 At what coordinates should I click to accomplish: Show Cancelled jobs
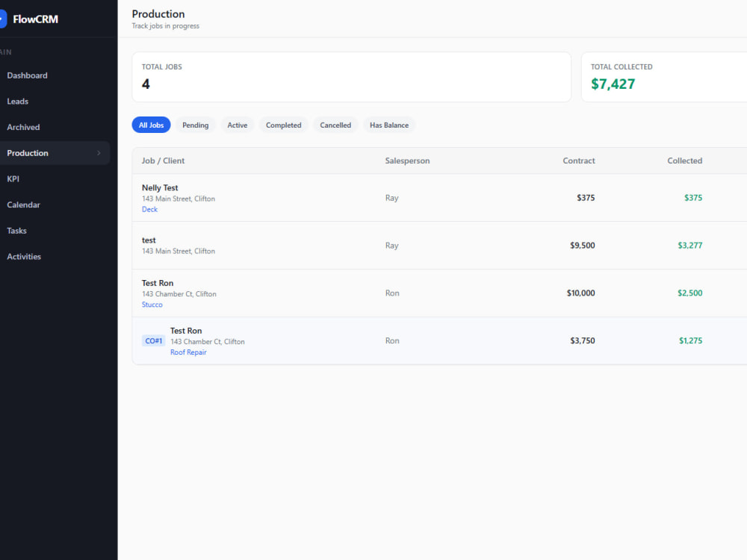pos(335,125)
